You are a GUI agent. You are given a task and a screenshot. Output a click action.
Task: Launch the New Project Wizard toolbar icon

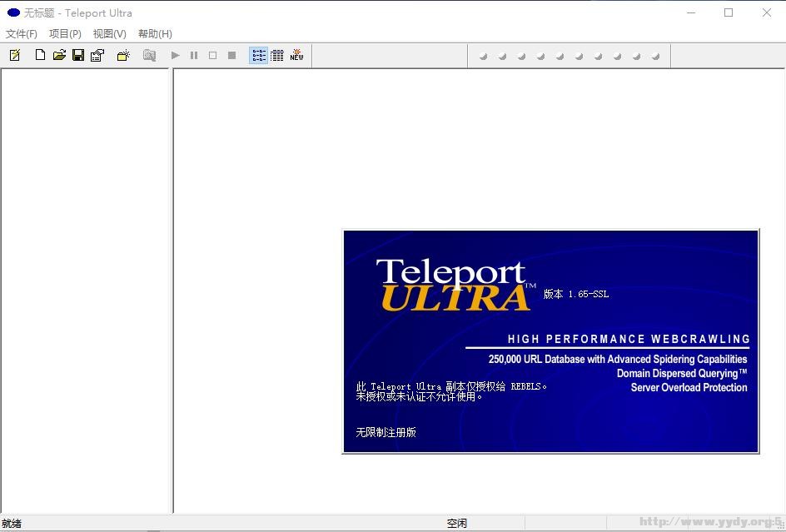(x=15, y=55)
